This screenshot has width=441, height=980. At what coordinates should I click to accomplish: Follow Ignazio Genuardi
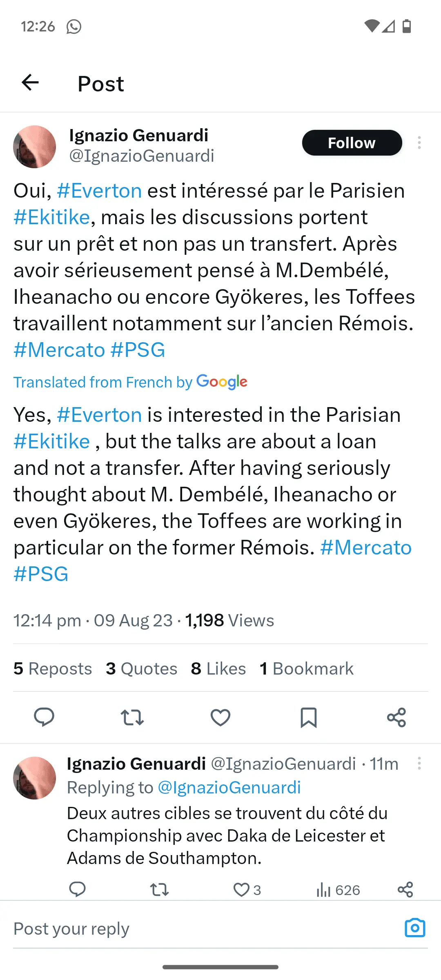352,143
